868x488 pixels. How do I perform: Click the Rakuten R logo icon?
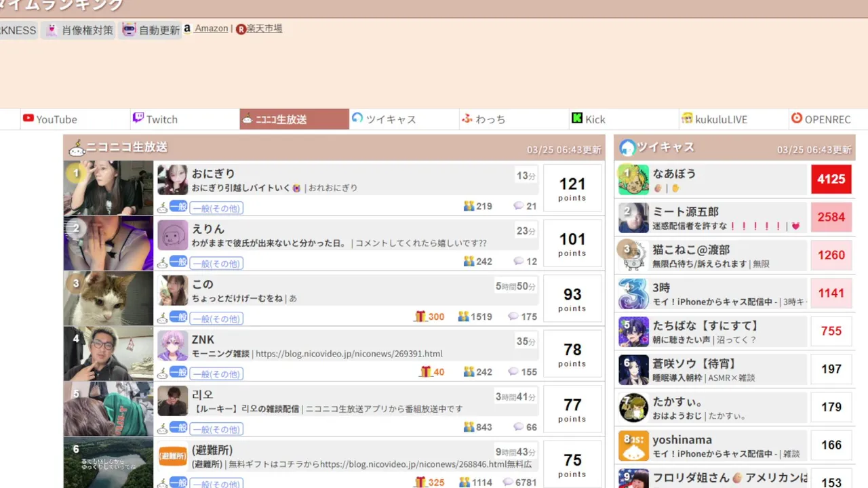coord(241,29)
